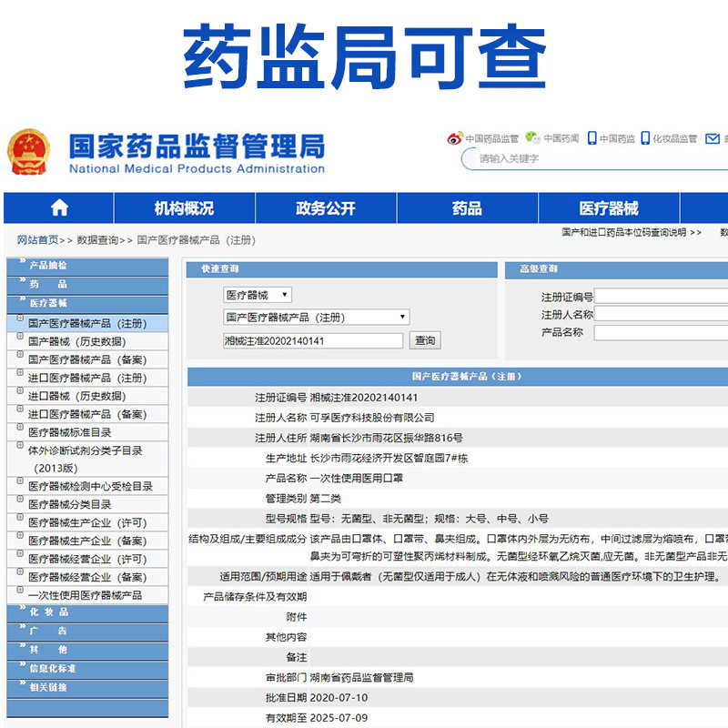The height and width of the screenshot is (728, 728).
Task: Click approving department 湖南省药品监督管理局
Action: tap(361, 677)
